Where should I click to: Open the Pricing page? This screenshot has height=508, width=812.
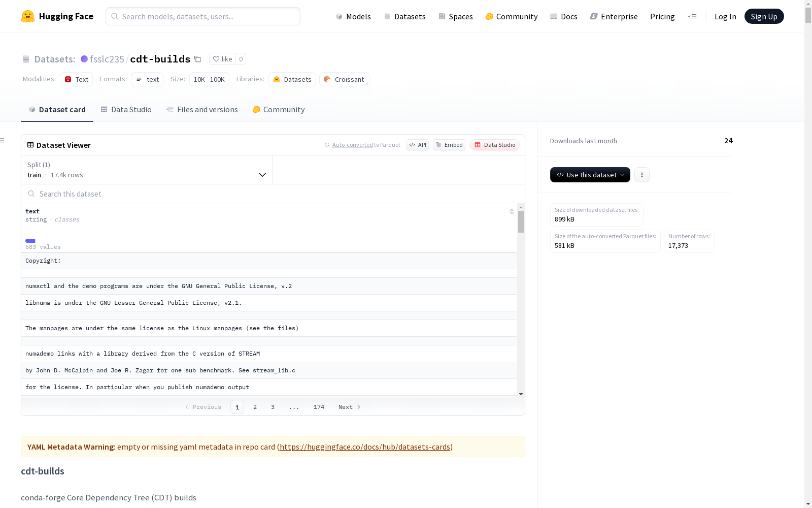(x=662, y=16)
